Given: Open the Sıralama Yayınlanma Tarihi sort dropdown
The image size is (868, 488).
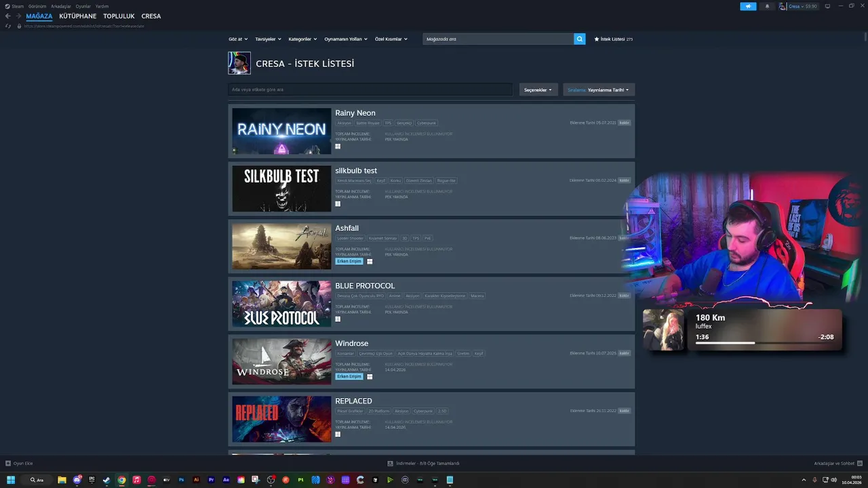Looking at the screenshot, I should click(x=599, y=89).
